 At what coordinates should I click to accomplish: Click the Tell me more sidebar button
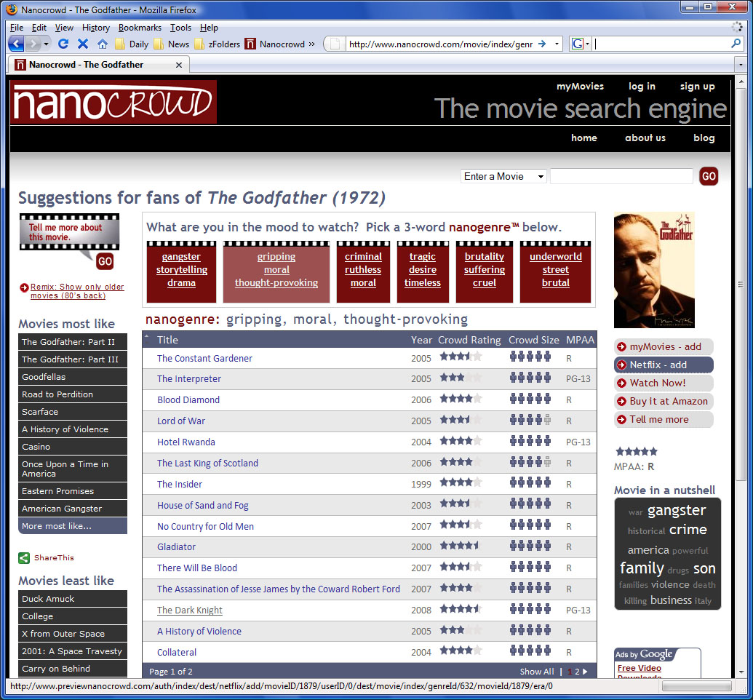tap(664, 419)
